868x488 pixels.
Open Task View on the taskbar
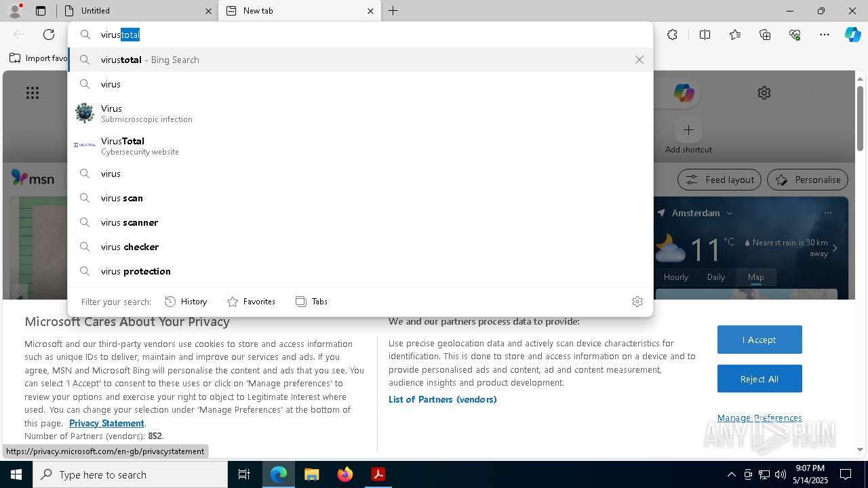[x=244, y=474]
